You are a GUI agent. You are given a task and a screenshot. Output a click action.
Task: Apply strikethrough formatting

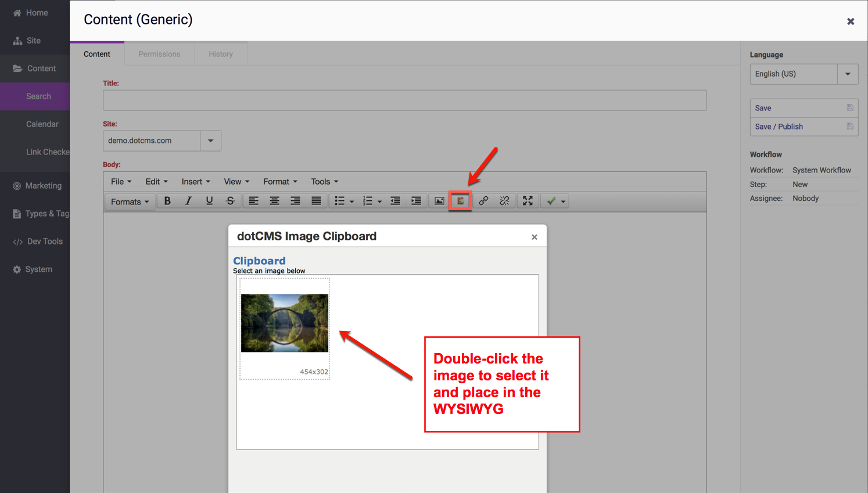click(230, 201)
